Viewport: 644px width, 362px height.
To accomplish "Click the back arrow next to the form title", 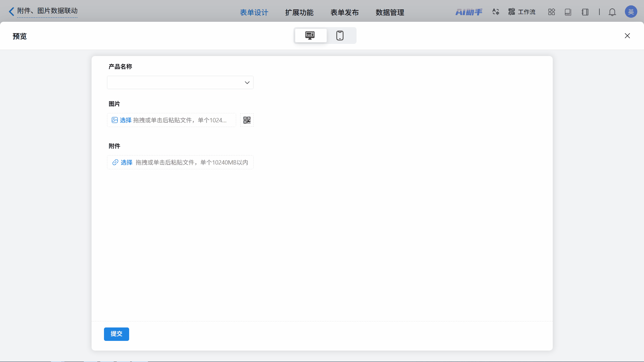I will (x=11, y=12).
